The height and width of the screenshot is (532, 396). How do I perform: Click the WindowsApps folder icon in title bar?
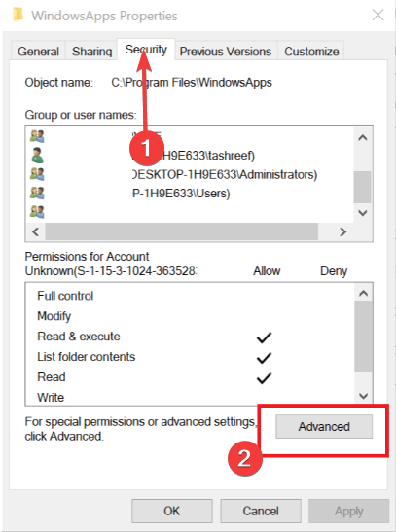point(18,15)
